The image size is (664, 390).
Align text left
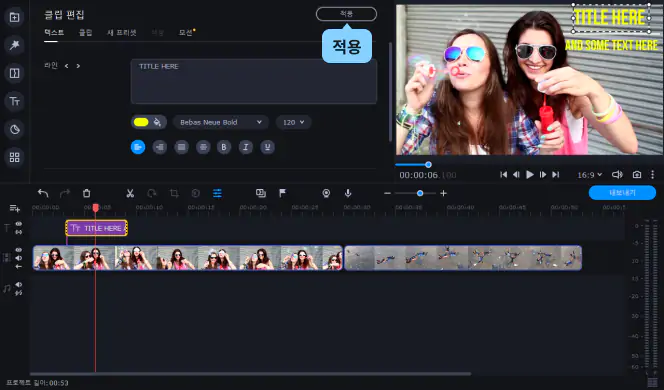[x=138, y=147]
